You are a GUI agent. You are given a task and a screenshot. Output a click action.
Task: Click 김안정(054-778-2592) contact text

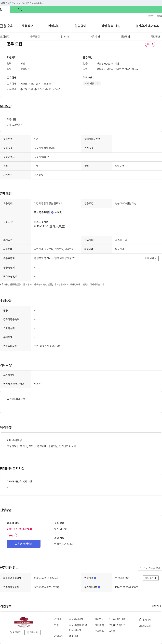point(46,587)
